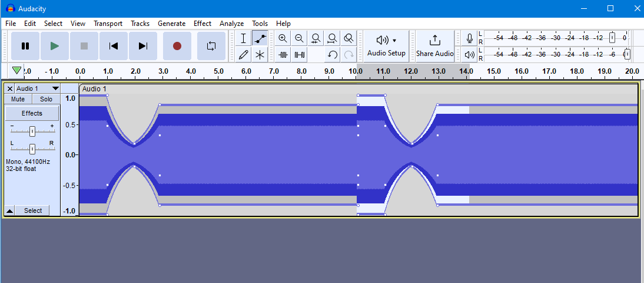The image size is (644, 283).
Task: Close the Audio 1 track
Action: tap(10, 88)
